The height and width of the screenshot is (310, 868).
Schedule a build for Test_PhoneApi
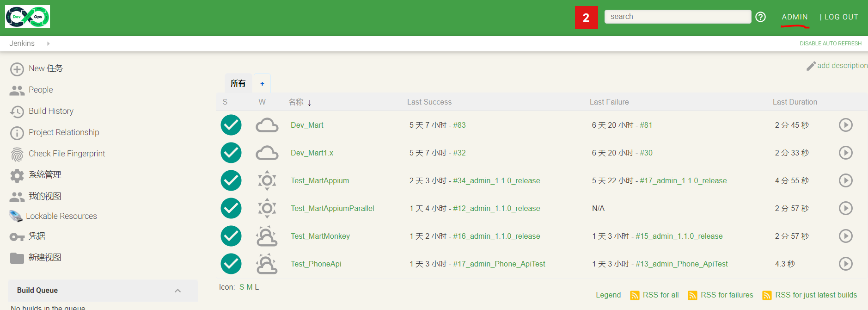(845, 264)
